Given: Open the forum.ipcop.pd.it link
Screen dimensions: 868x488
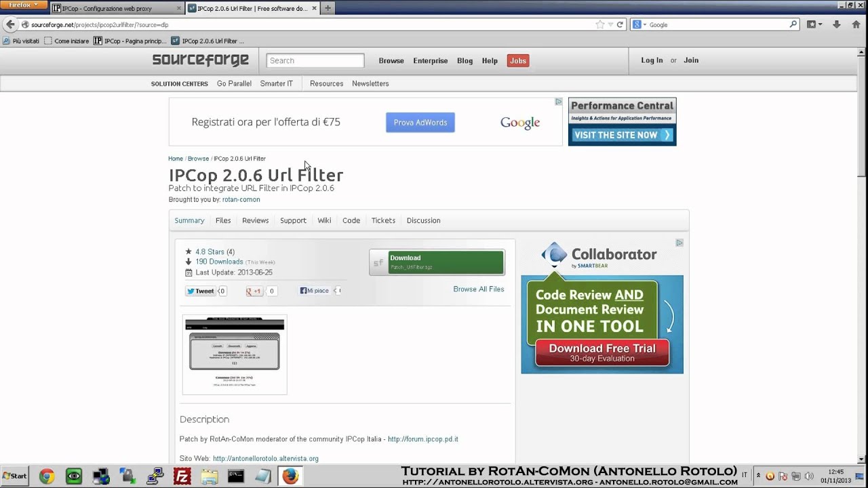Looking at the screenshot, I should 423,439.
